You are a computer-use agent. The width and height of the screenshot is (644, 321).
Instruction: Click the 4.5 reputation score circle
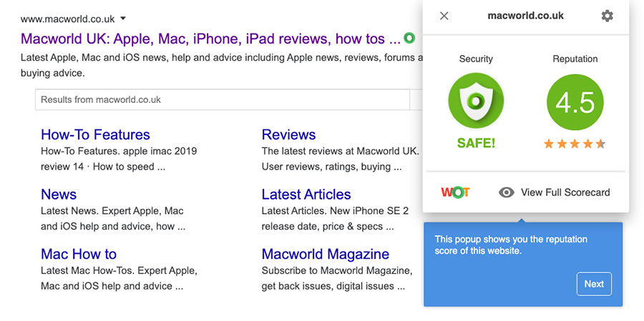tap(575, 102)
